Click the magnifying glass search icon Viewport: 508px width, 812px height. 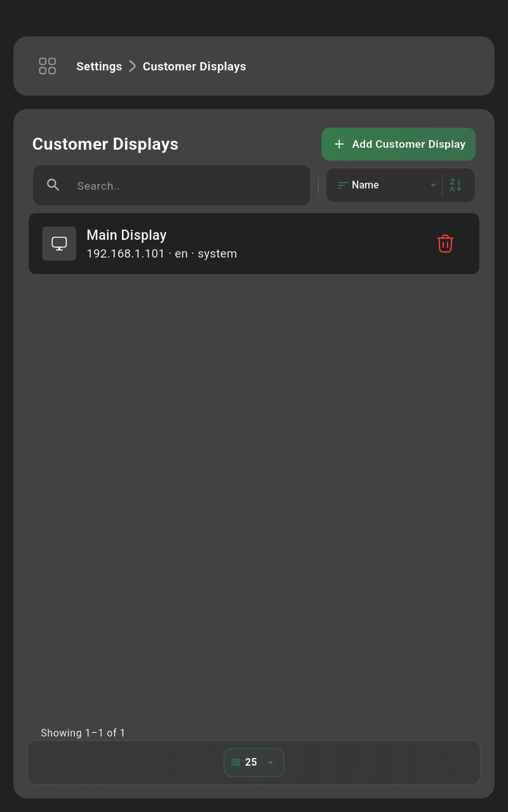53,185
